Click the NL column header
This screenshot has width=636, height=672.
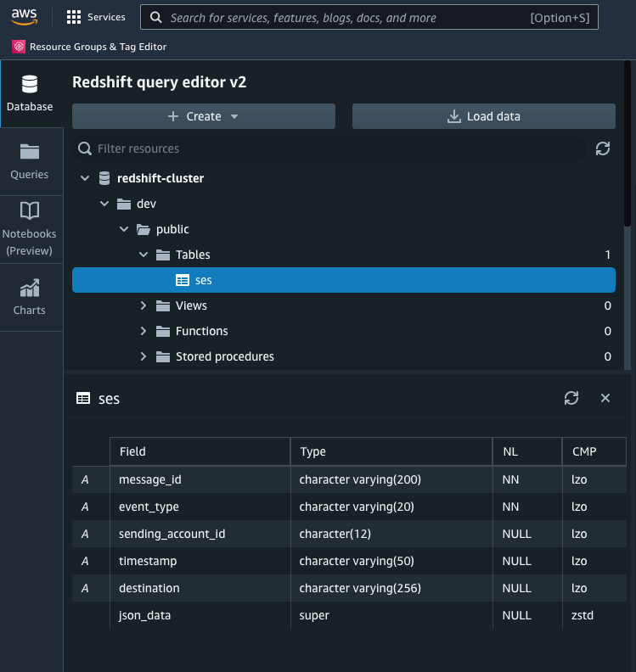click(527, 451)
